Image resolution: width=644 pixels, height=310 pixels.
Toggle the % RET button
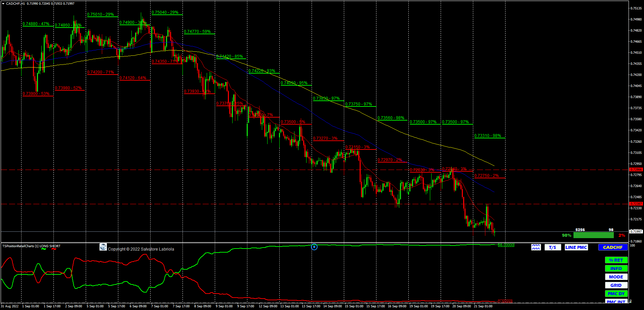616,260
